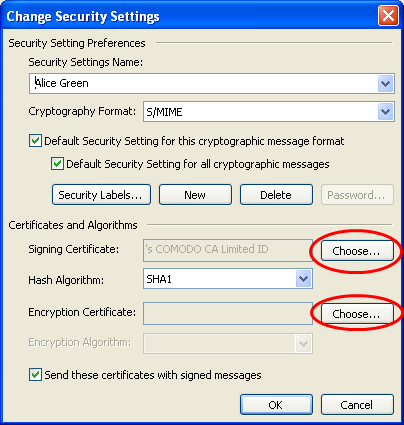Screen dimensions: 404x425
Task: Expand the Security Settings Name dropdown arrow
Action: coord(386,83)
